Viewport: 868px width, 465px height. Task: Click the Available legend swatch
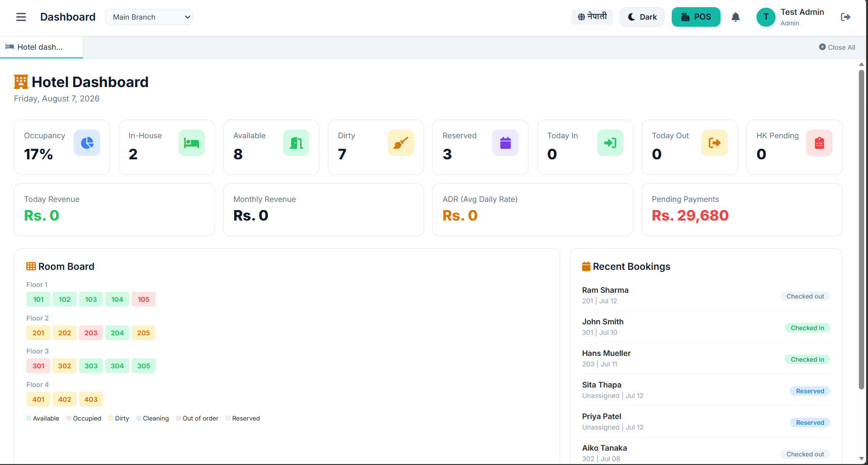coord(29,418)
